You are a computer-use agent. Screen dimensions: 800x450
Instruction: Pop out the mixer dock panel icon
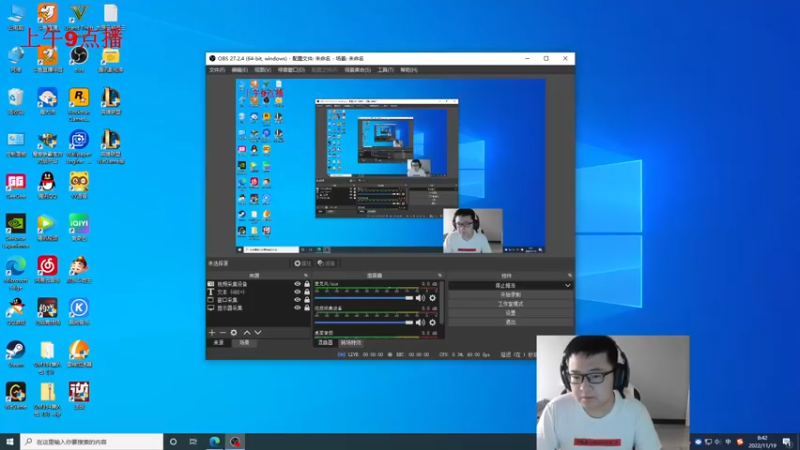pos(440,276)
